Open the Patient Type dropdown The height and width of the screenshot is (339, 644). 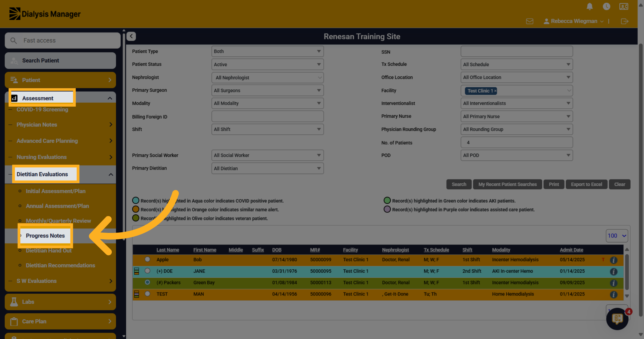(268, 51)
